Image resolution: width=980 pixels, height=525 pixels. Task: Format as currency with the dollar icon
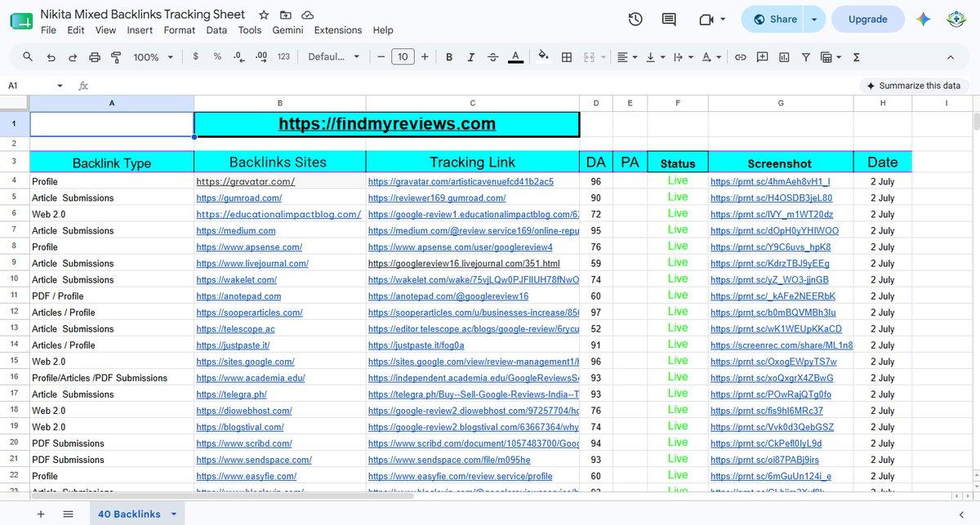pos(195,57)
